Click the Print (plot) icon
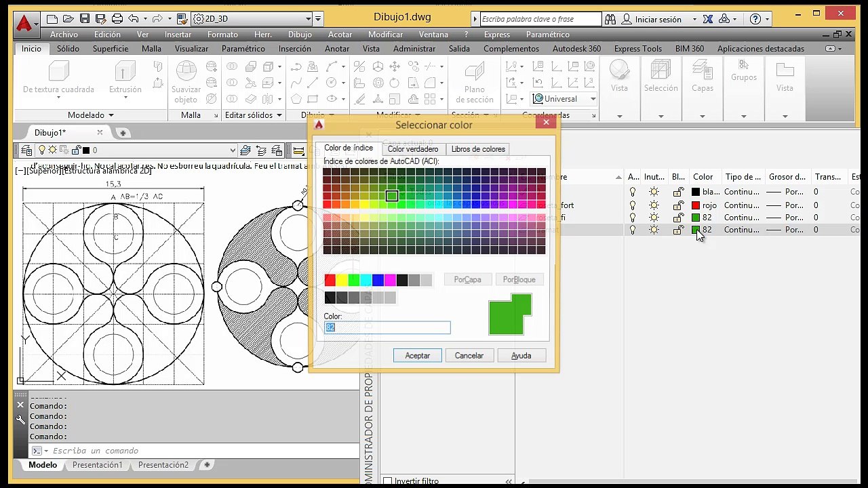The width and height of the screenshot is (868, 488). pyautogui.click(x=117, y=19)
